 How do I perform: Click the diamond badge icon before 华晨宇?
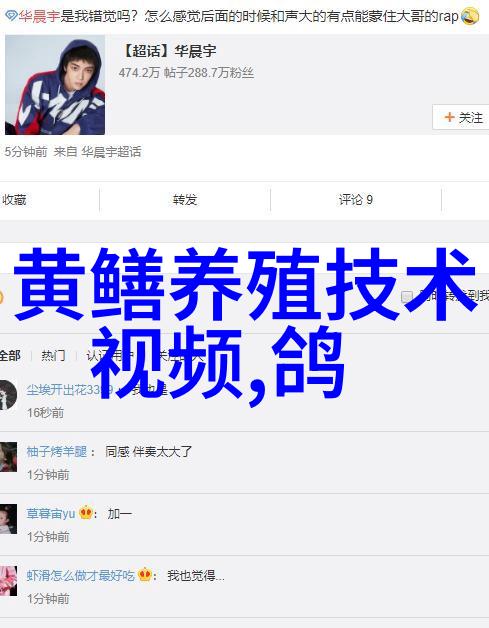pyautogui.click(x=11, y=16)
